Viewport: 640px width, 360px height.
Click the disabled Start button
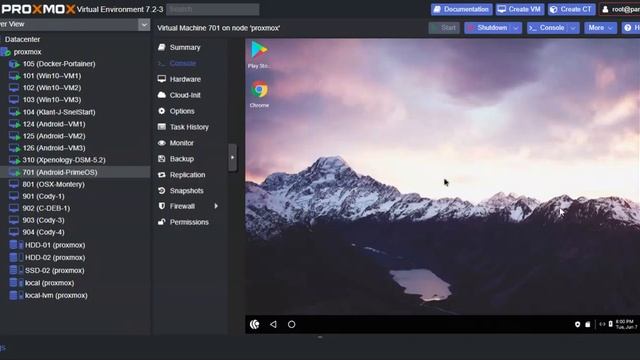[x=444, y=28]
